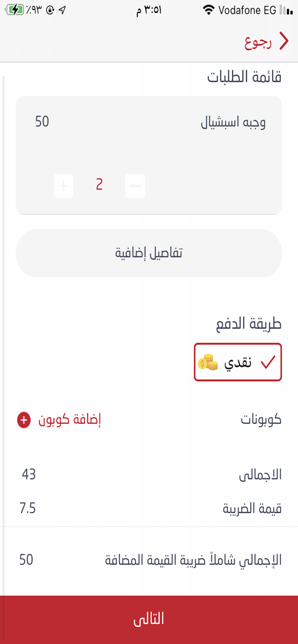Increase item quantity with the plus button
The height and width of the screenshot is (644, 298).
click(63, 185)
